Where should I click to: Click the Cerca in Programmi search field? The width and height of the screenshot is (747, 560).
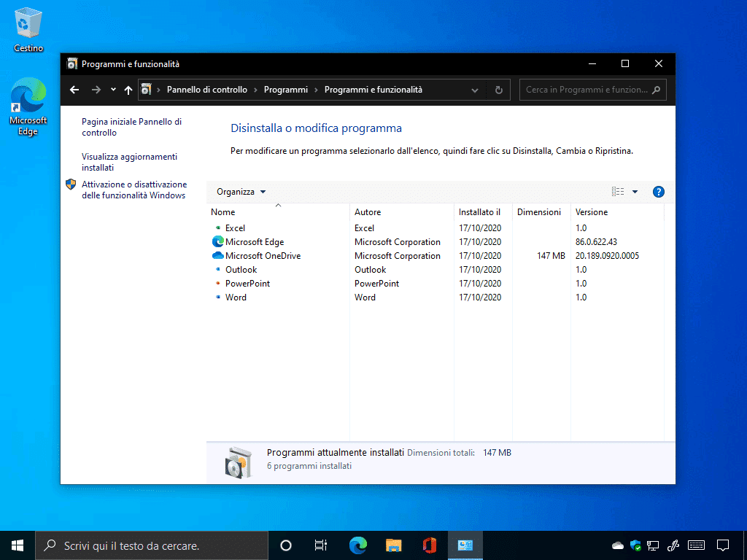(587, 90)
